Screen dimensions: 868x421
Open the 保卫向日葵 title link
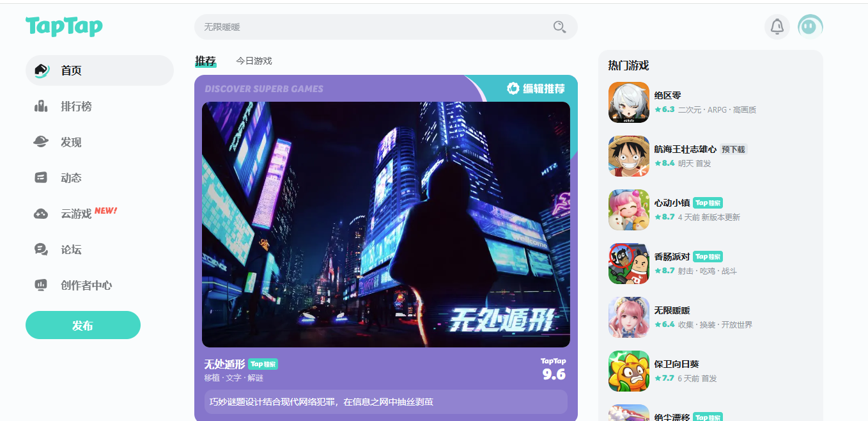click(x=677, y=364)
